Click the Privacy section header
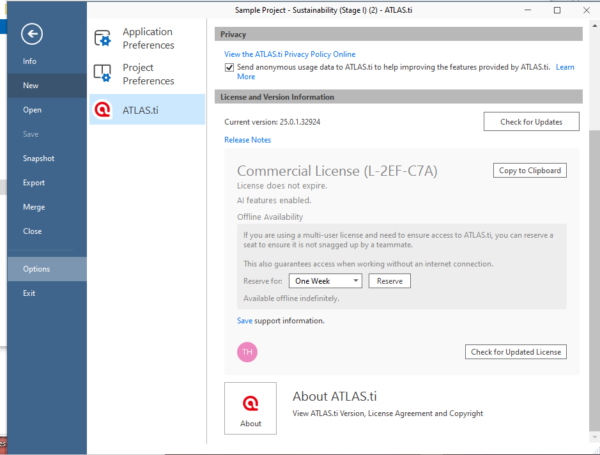600x455 pixels. tap(398, 34)
